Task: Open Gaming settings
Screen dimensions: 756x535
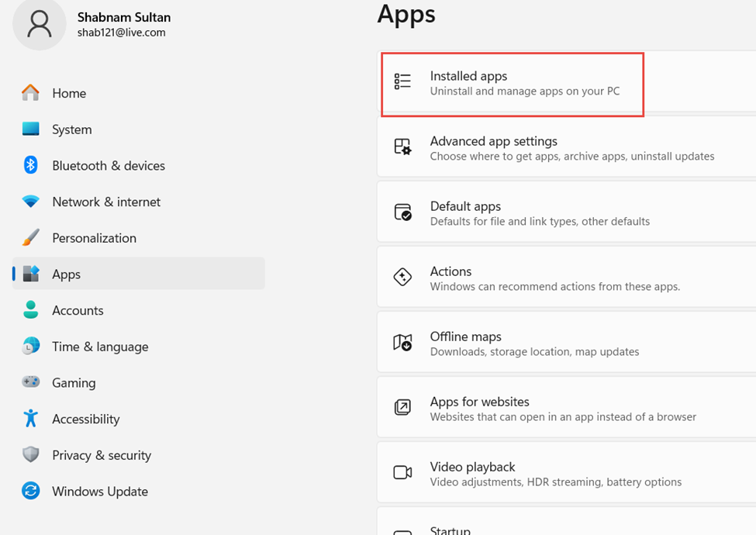Action: click(x=138, y=382)
